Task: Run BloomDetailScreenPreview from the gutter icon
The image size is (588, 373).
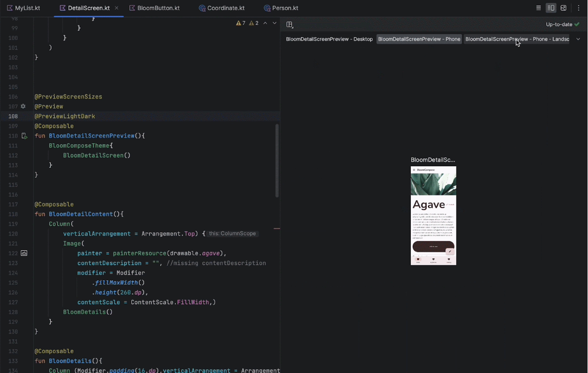Action: [x=24, y=136]
